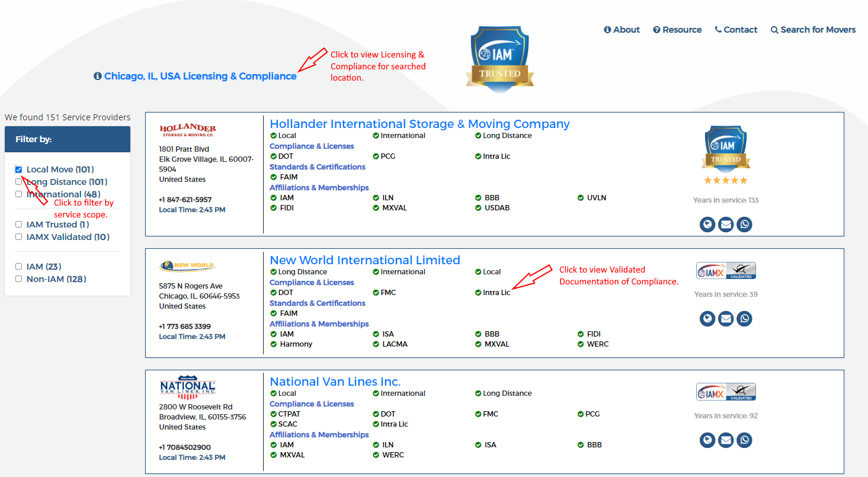Image resolution: width=868 pixels, height=477 pixels.
Task: Open the Contact menu item
Action: click(736, 30)
